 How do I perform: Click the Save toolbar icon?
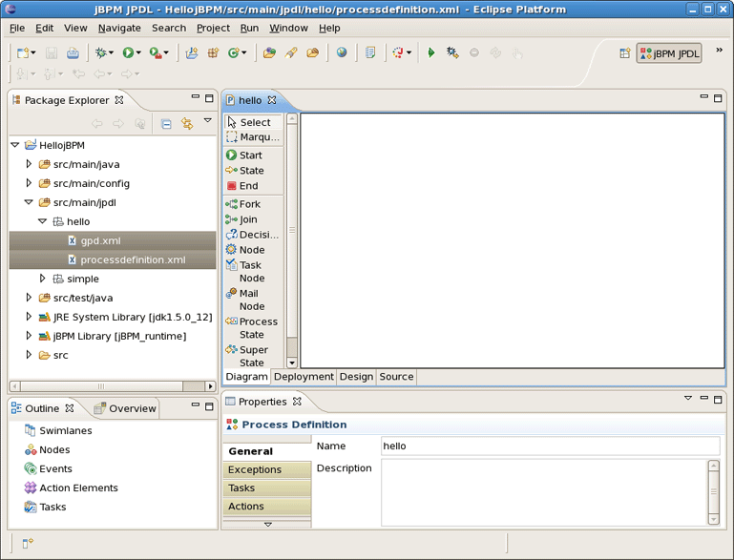51,52
